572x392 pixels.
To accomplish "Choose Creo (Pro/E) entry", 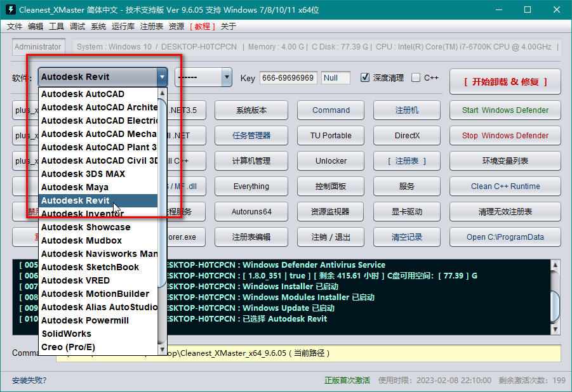I will pos(98,347).
